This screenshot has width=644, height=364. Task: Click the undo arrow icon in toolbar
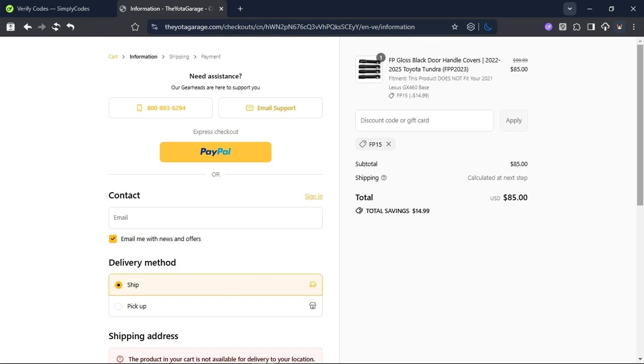tap(70, 27)
